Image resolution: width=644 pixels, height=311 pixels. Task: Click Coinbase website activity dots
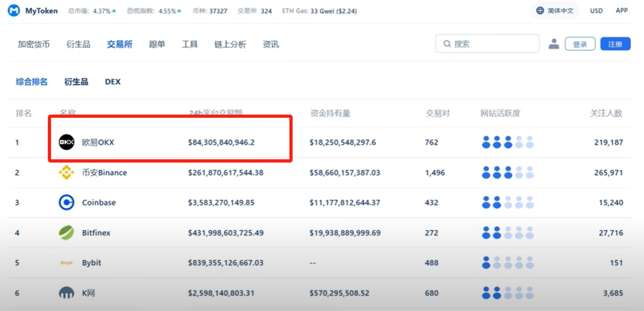click(x=508, y=203)
